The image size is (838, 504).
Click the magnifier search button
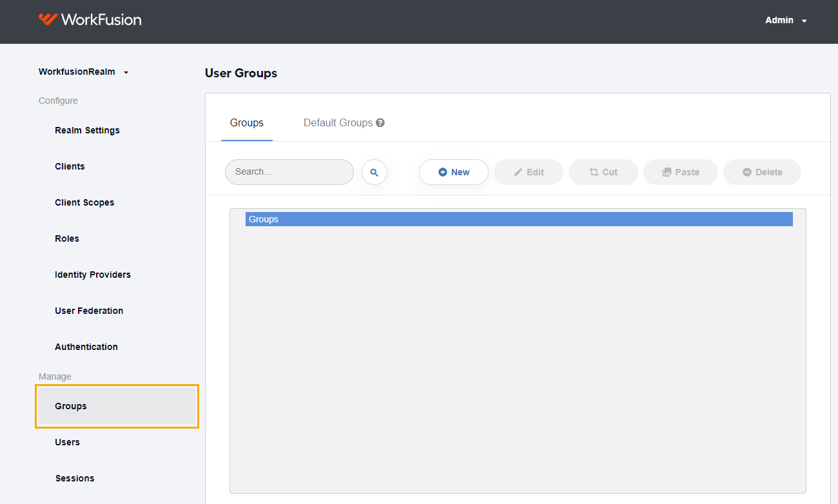375,172
